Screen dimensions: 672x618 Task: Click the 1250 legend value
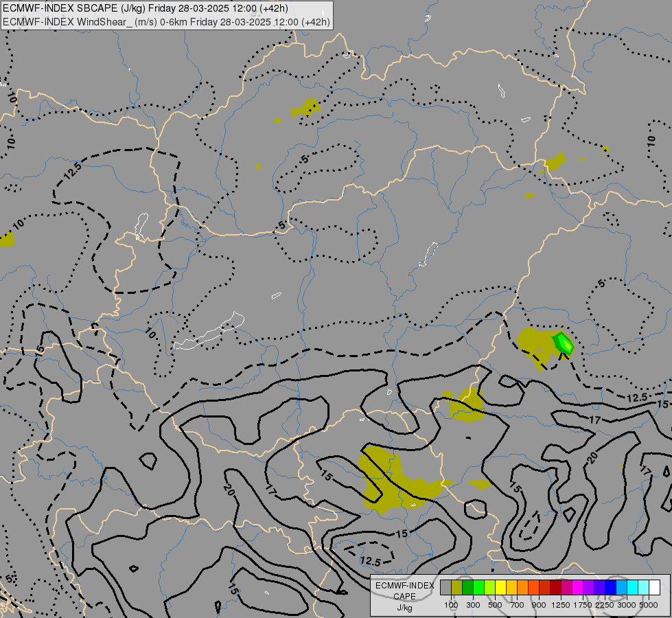tap(561, 605)
